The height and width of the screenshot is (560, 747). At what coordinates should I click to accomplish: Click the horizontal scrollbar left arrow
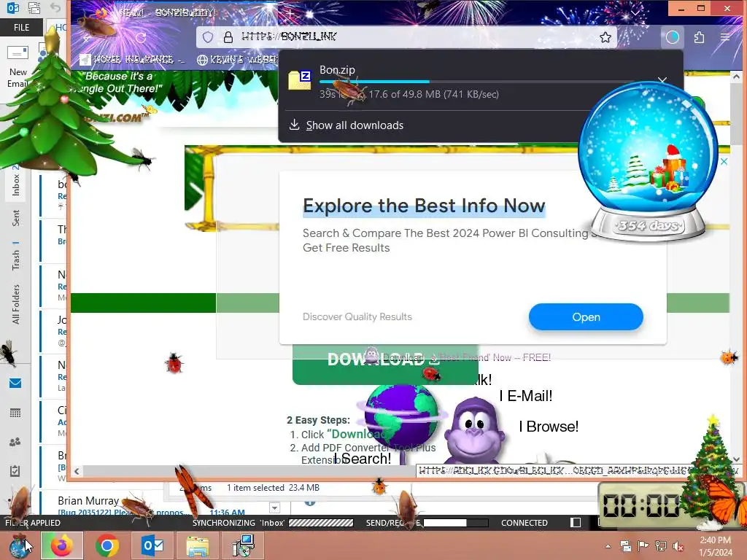[77, 472]
